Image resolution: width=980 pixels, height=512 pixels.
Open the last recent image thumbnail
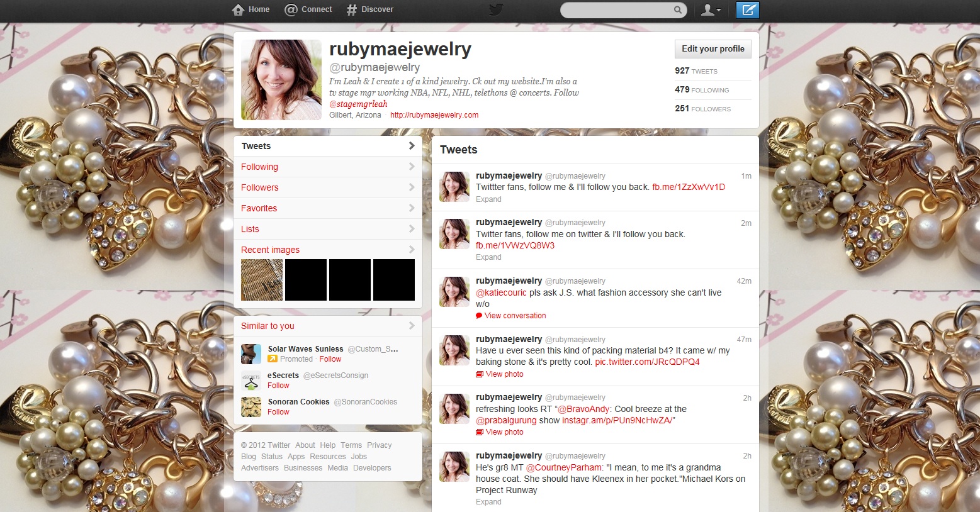tap(394, 280)
